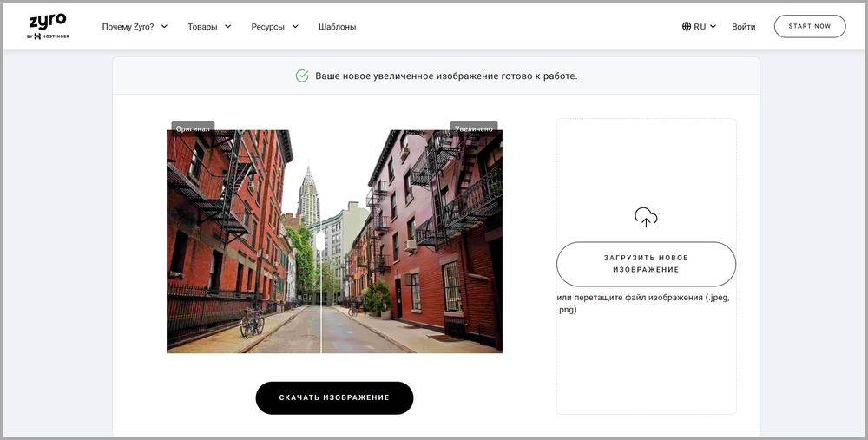Click the Оригинал label on image
Image resolution: width=868 pixels, height=440 pixels.
(x=193, y=128)
